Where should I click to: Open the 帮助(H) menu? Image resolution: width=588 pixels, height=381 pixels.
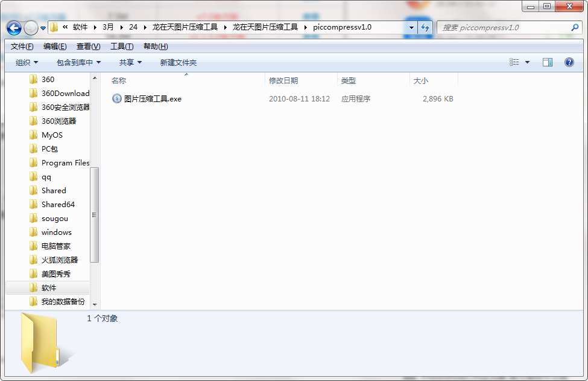coord(156,46)
